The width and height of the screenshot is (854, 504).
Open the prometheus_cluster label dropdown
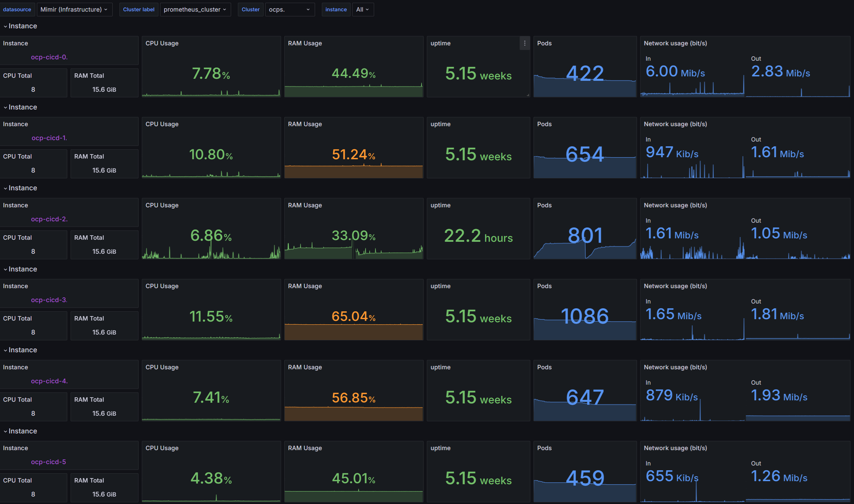coord(195,10)
